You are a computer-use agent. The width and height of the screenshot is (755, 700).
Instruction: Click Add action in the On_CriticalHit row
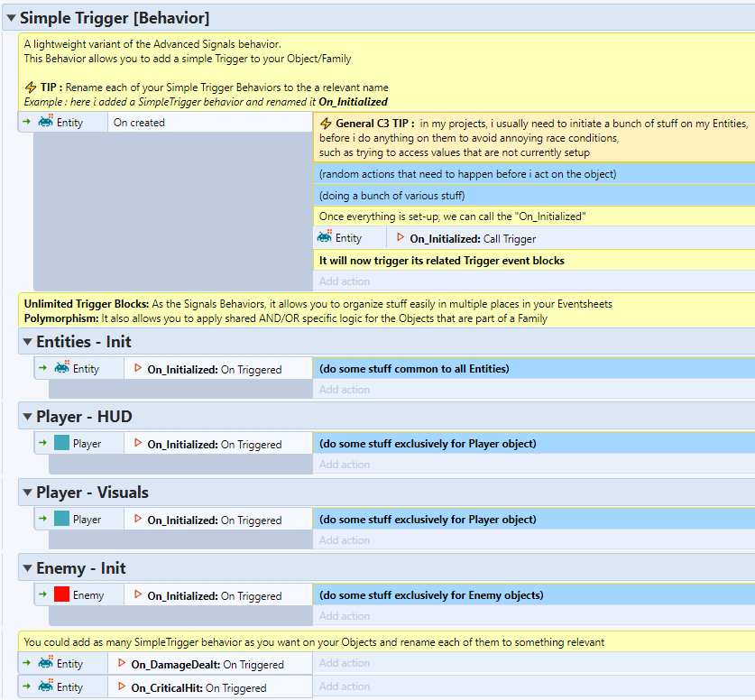point(345,686)
